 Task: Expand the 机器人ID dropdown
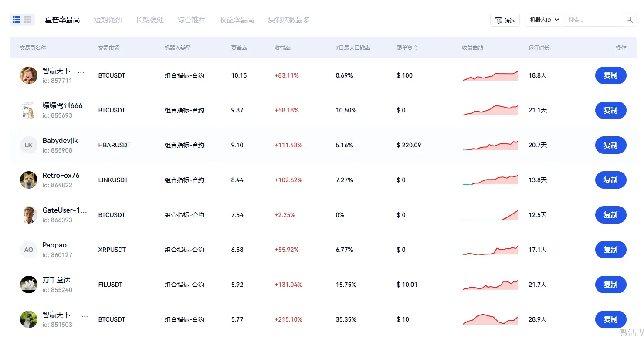[545, 20]
